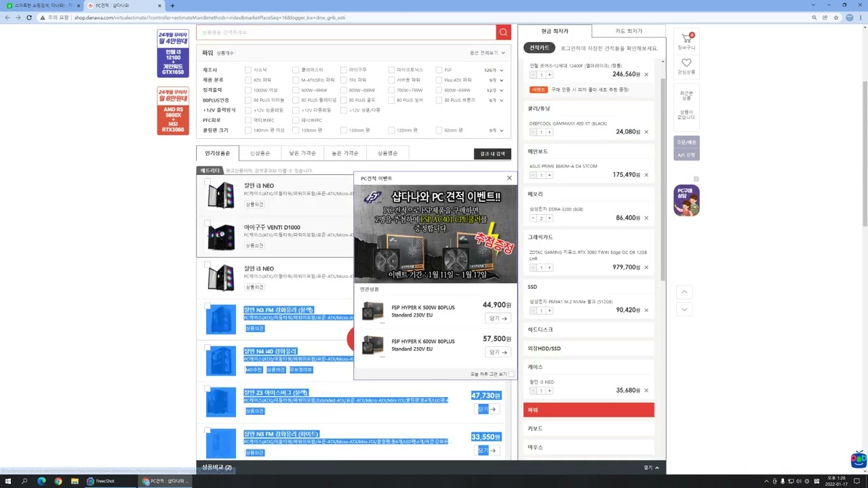Switch to the 현금 최저가 tab

click(x=555, y=31)
